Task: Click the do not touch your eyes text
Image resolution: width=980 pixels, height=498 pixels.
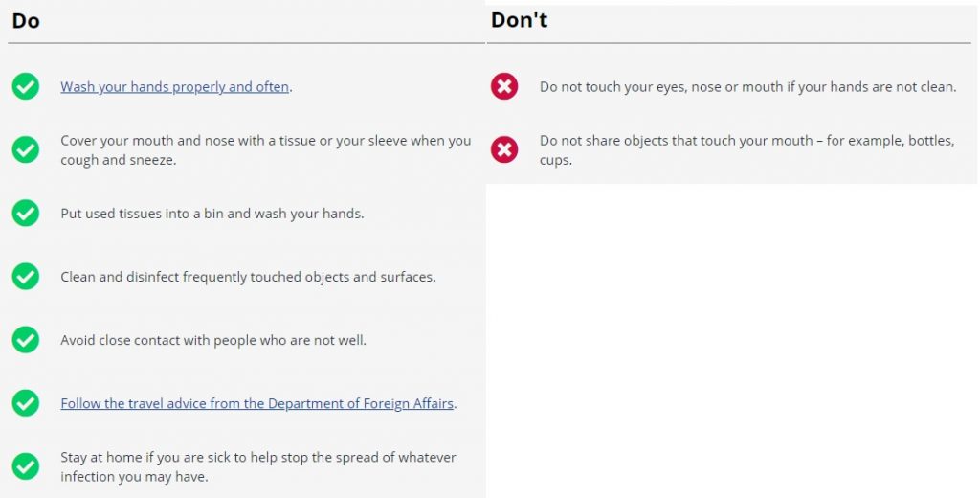Action: [748, 87]
